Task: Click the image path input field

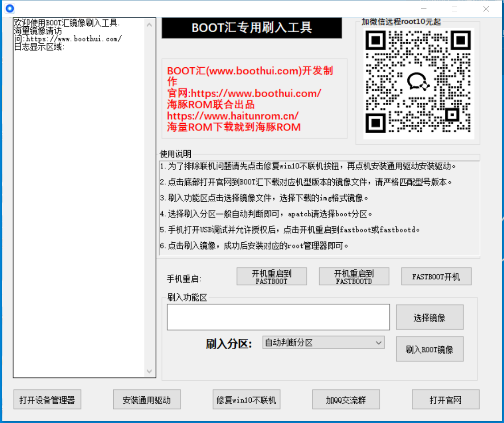Action: 278,317
